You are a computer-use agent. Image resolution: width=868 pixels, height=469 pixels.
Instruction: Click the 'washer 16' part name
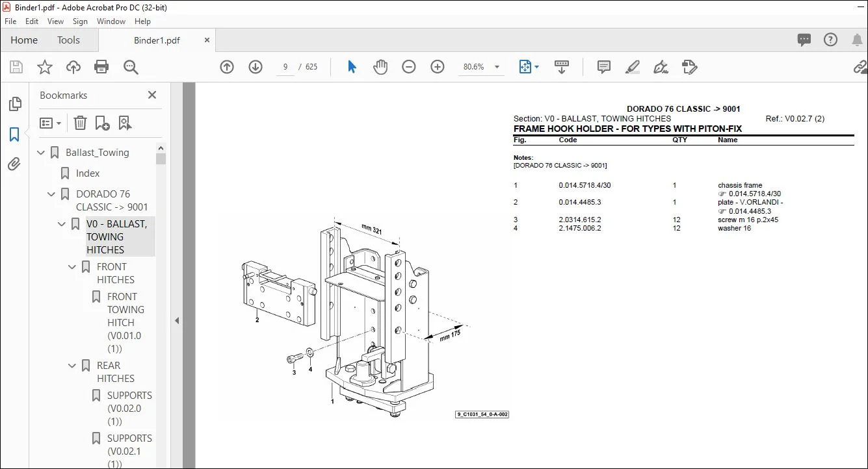point(734,229)
